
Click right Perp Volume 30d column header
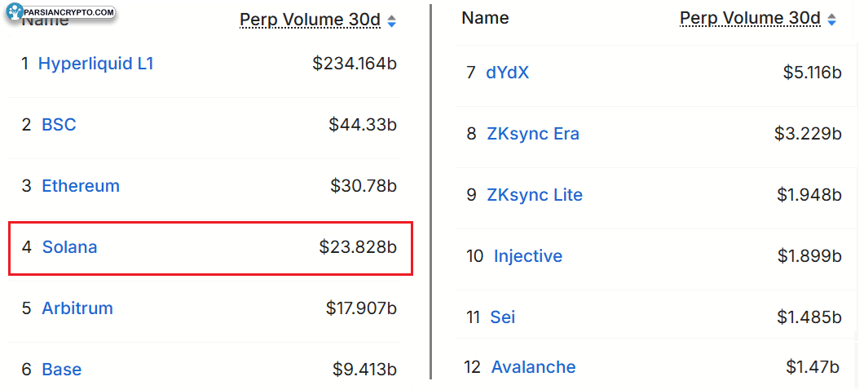coord(750,18)
